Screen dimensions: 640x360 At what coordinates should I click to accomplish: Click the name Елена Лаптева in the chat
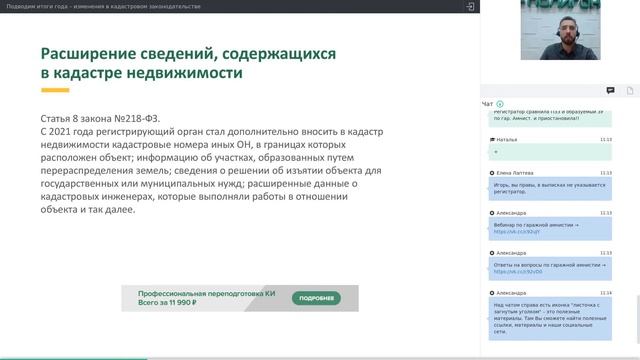(515, 173)
